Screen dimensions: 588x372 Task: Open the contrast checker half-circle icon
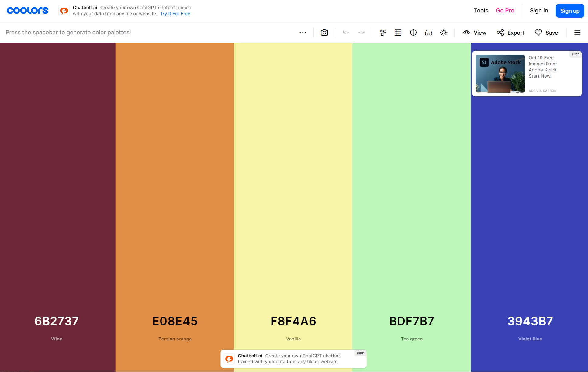pos(413,33)
